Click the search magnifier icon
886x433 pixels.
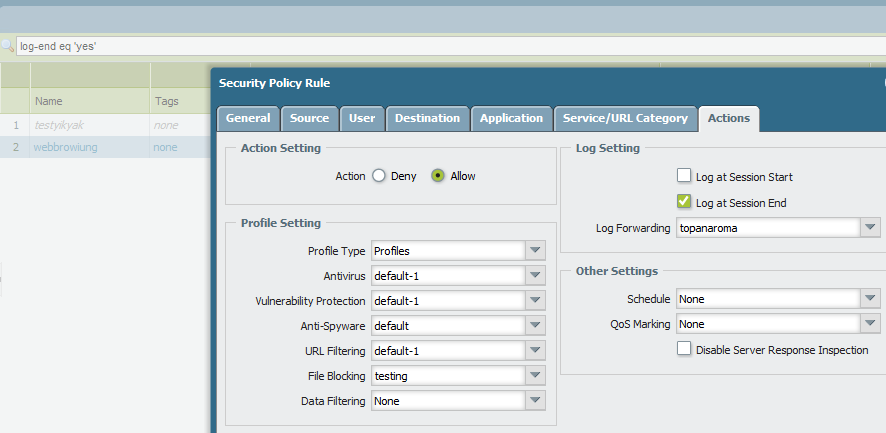tap(8, 46)
